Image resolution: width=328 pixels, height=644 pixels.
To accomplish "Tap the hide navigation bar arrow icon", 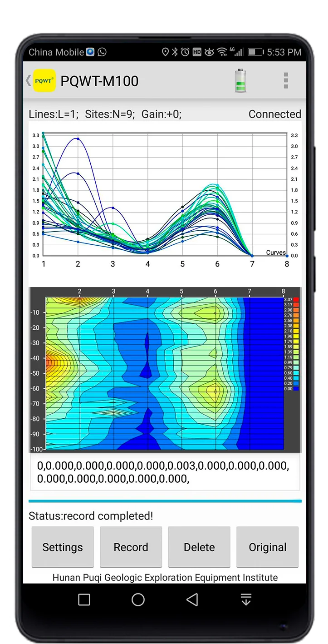I will (x=245, y=599).
